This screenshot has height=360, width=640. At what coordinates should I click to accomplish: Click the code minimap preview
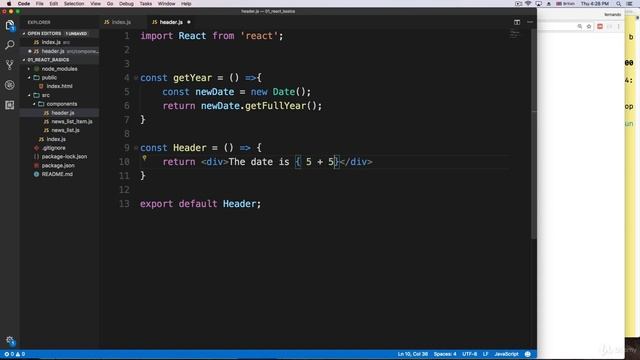[x=515, y=34]
